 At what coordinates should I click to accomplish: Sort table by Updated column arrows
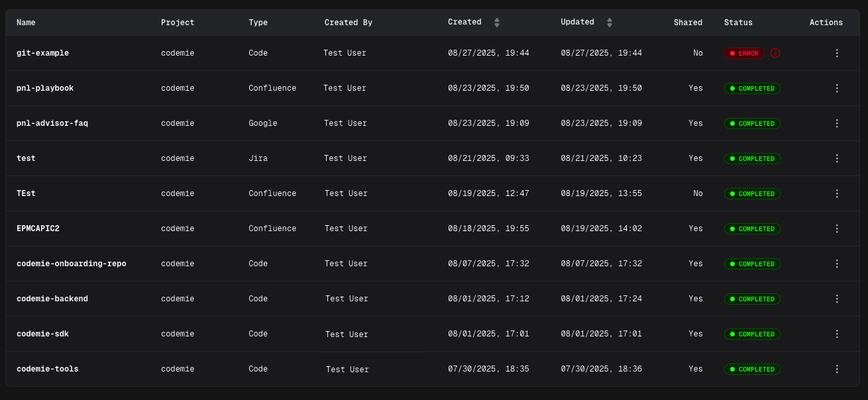pos(610,23)
